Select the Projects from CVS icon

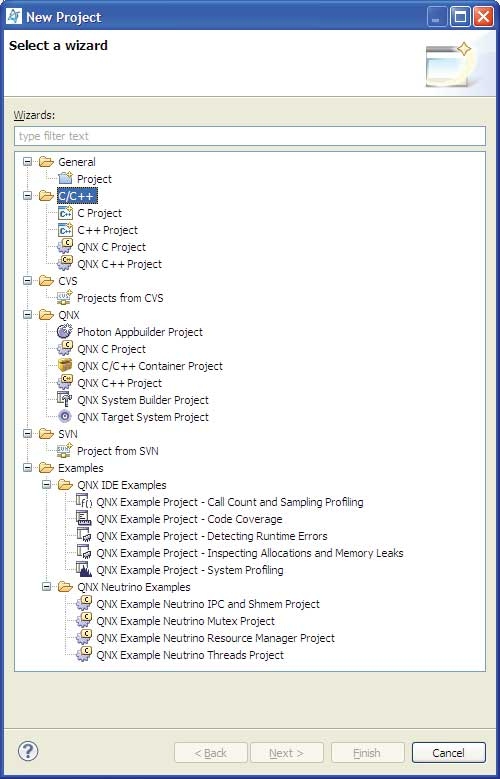coord(65,298)
